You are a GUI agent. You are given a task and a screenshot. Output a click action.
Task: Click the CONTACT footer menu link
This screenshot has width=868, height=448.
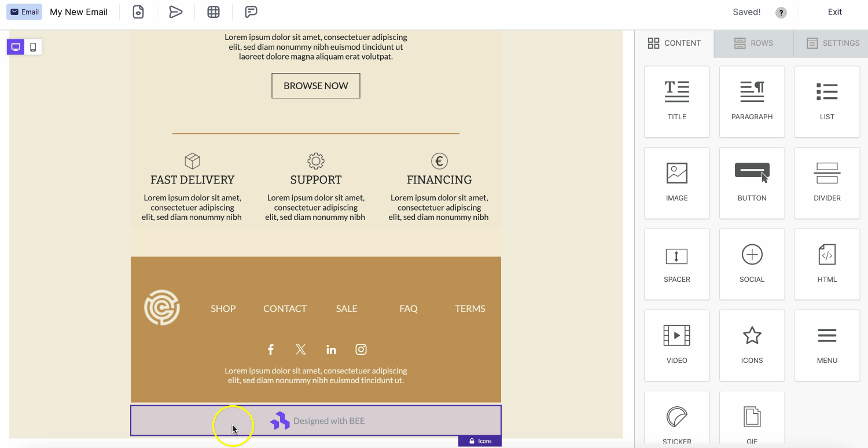(285, 309)
